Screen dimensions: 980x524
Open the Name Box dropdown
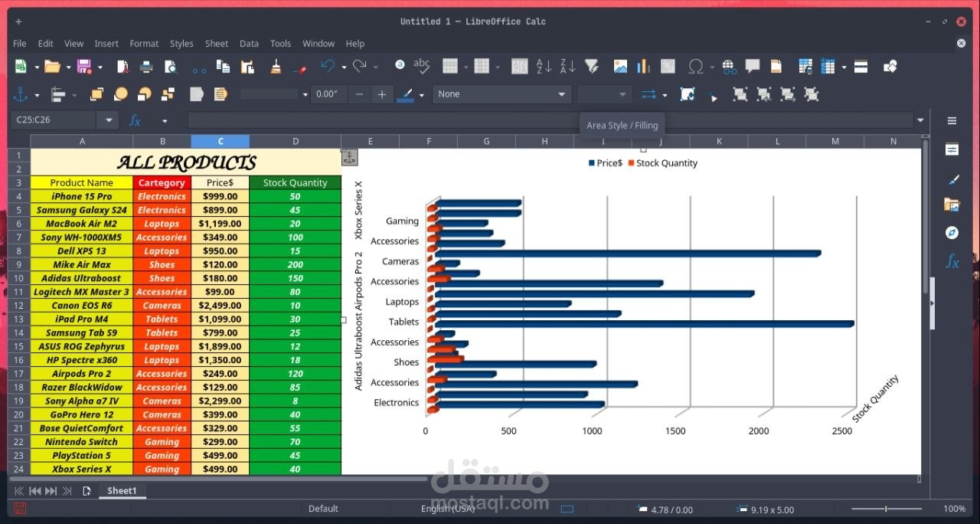pos(109,120)
